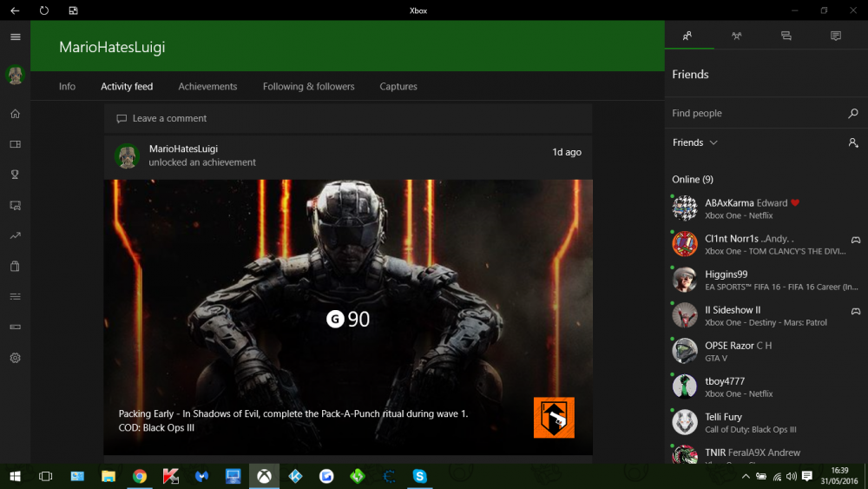Switch to the Achievements tab
Screen dimensions: 868x489
[207, 87]
